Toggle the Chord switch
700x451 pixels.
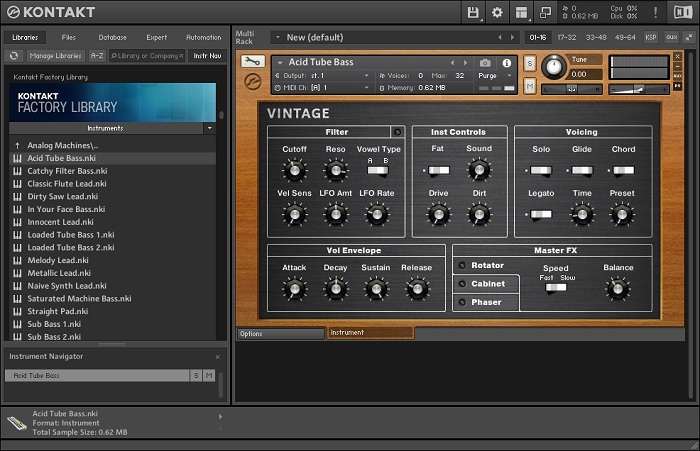click(x=623, y=171)
